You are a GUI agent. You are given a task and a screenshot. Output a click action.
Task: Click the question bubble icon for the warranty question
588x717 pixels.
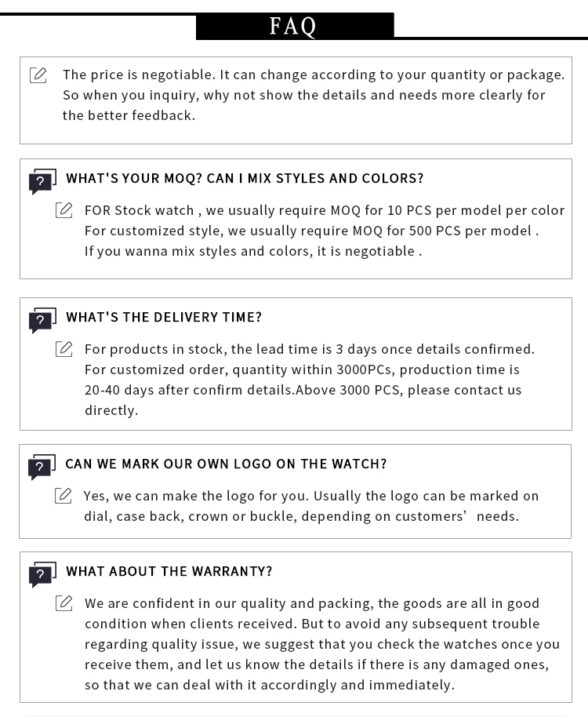pos(42,574)
